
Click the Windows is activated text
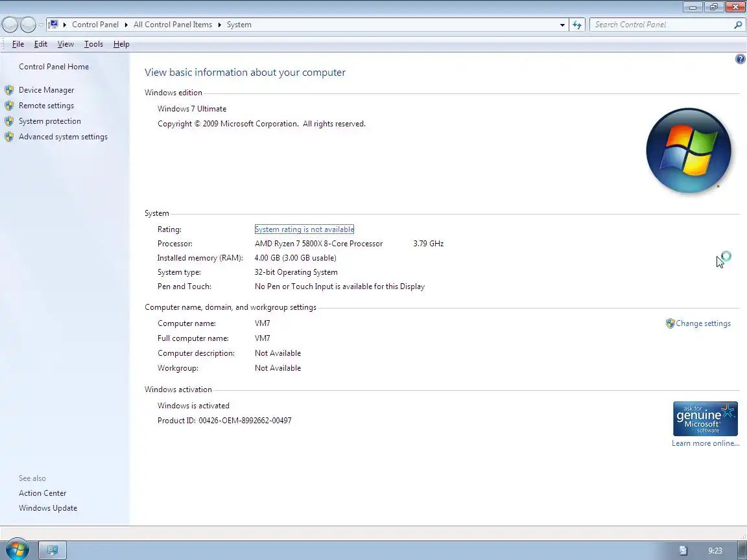pyautogui.click(x=193, y=406)
